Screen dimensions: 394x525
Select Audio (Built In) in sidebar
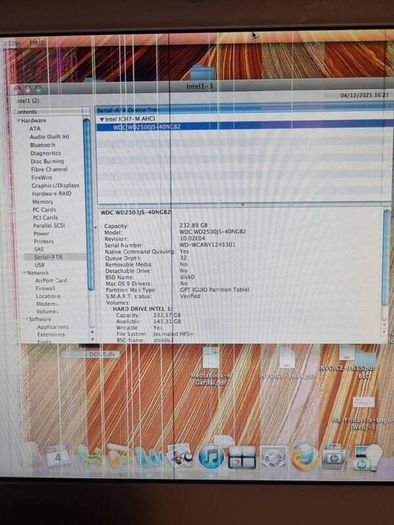pyautogui.click(x=50, y=137)
